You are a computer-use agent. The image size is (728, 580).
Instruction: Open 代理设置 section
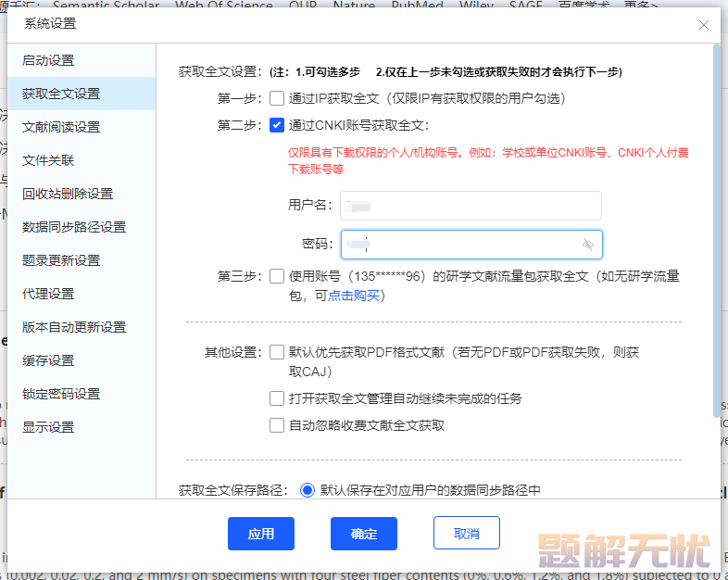pos(82,294)
